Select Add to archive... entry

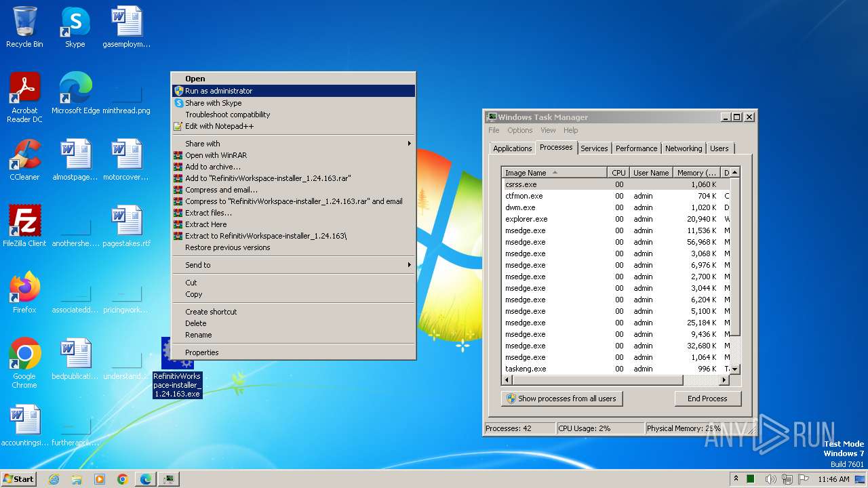tap(293, 167)
